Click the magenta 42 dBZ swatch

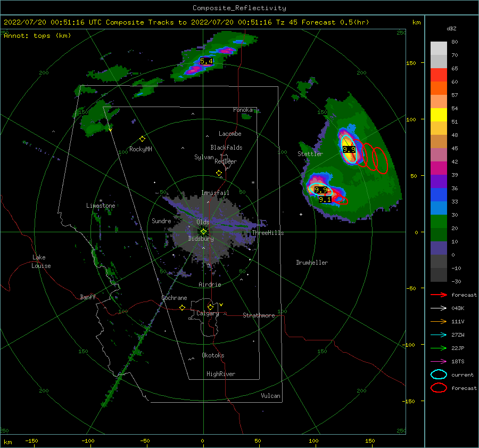pyautogui.click(x=439, y=168)
